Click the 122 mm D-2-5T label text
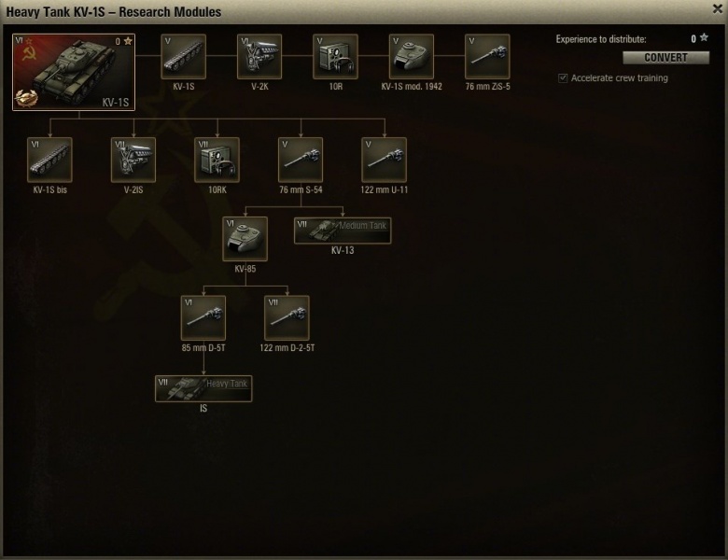The width and height of the screenshot is (728, 560). point(287,348)
